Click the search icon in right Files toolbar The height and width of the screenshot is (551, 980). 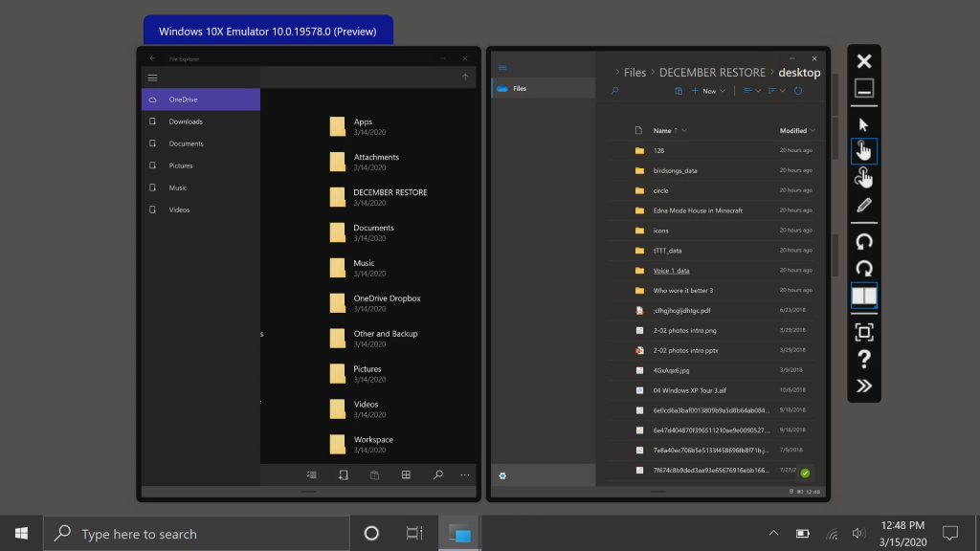coord(614,91)
